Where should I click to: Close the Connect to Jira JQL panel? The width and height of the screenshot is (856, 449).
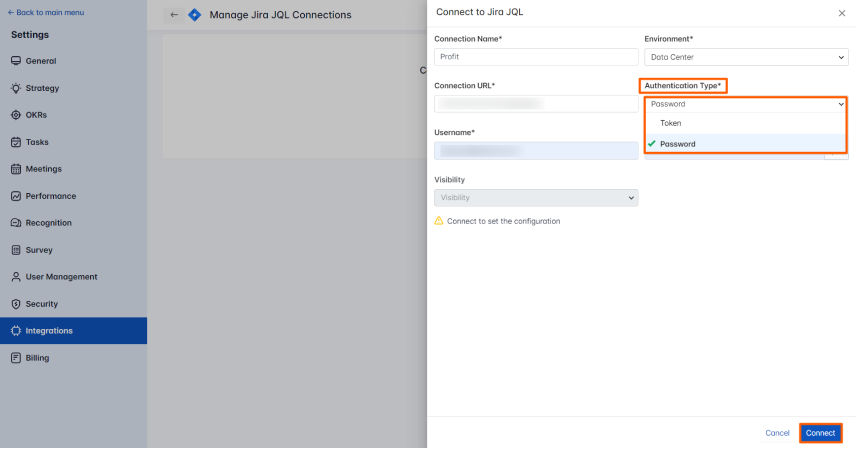tap(841, 13)
